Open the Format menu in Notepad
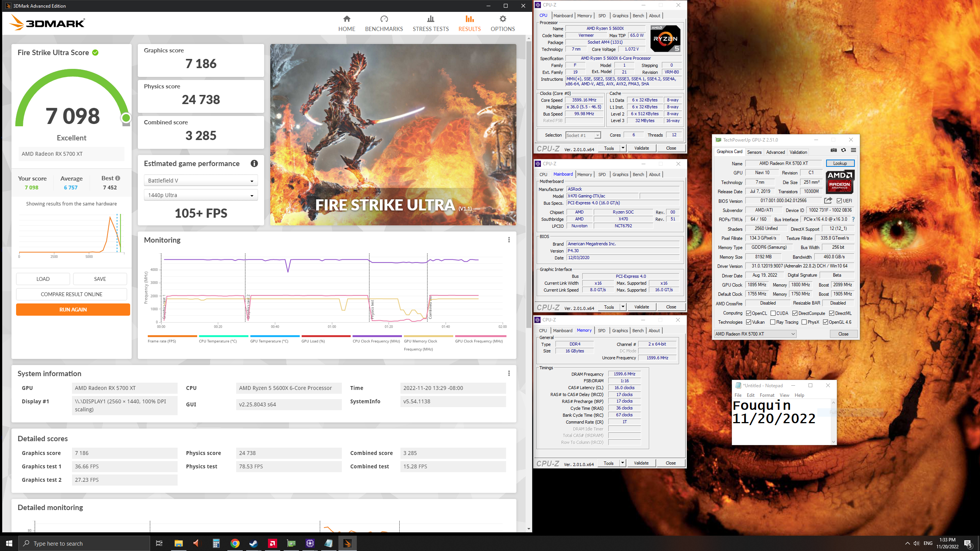Screen dimensions: 980x551 click(767, 395)
